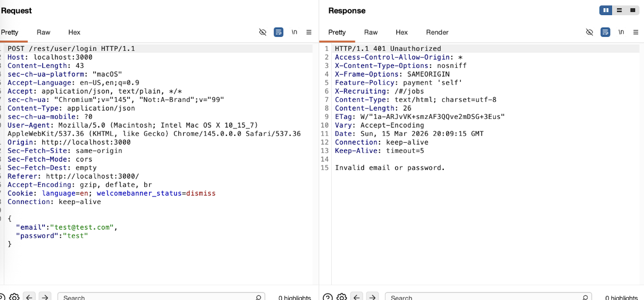
Task: Select top-bottom split layout icon
Action: coord(619,10)
